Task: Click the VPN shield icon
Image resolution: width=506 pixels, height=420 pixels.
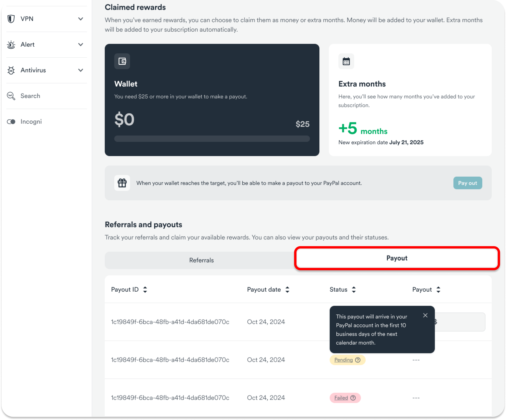Action: 11,19
